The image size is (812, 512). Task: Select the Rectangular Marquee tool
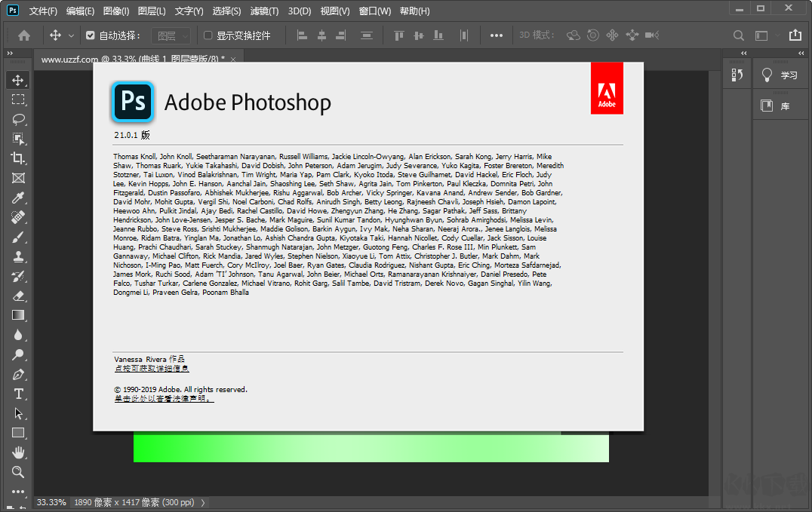tap(18, 99)
